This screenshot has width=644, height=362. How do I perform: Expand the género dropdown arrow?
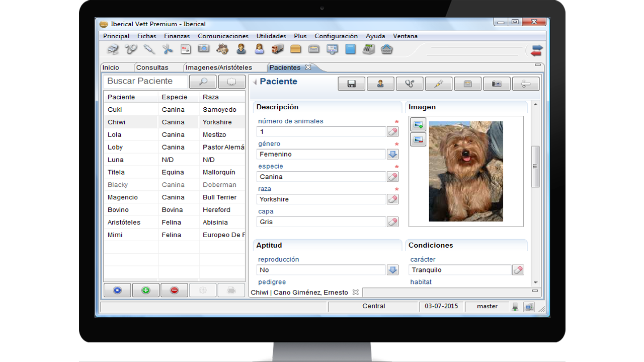pos(392,155)
